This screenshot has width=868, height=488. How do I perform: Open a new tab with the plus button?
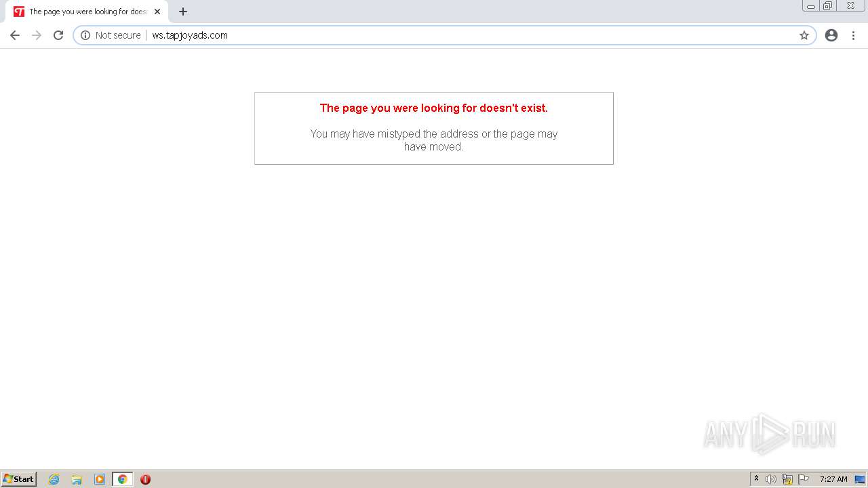(x=183, y=12)
